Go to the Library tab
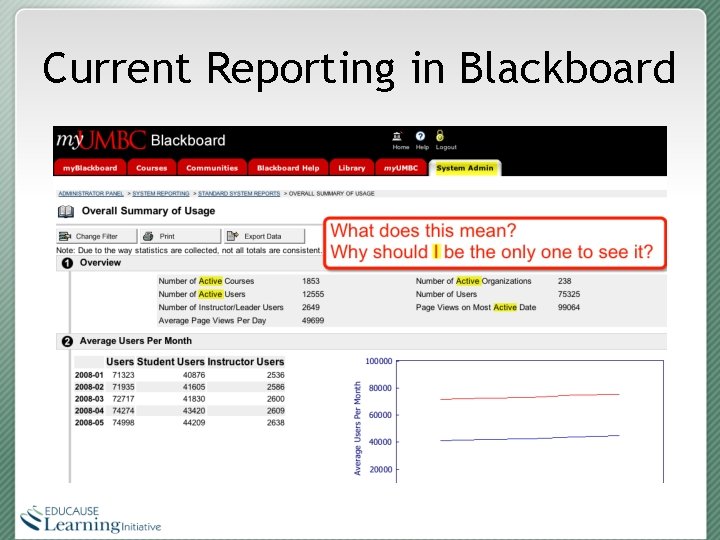The width and height of the screenshot is (720, 540). click(352, 168)
